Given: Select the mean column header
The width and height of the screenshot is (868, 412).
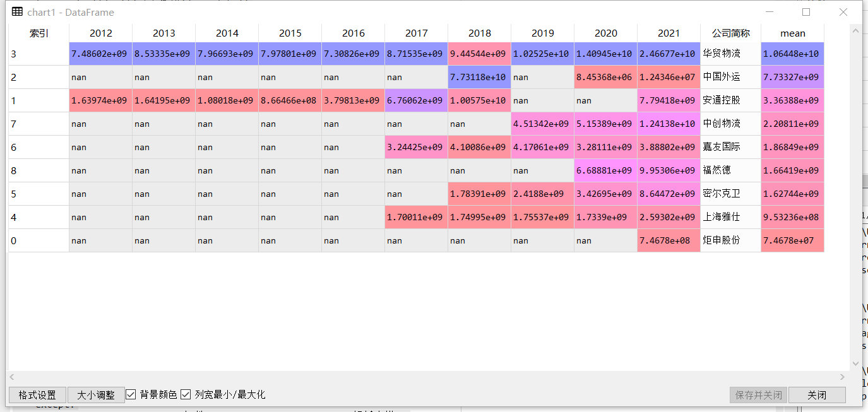Looking at the screenshot, I should 793,33.
